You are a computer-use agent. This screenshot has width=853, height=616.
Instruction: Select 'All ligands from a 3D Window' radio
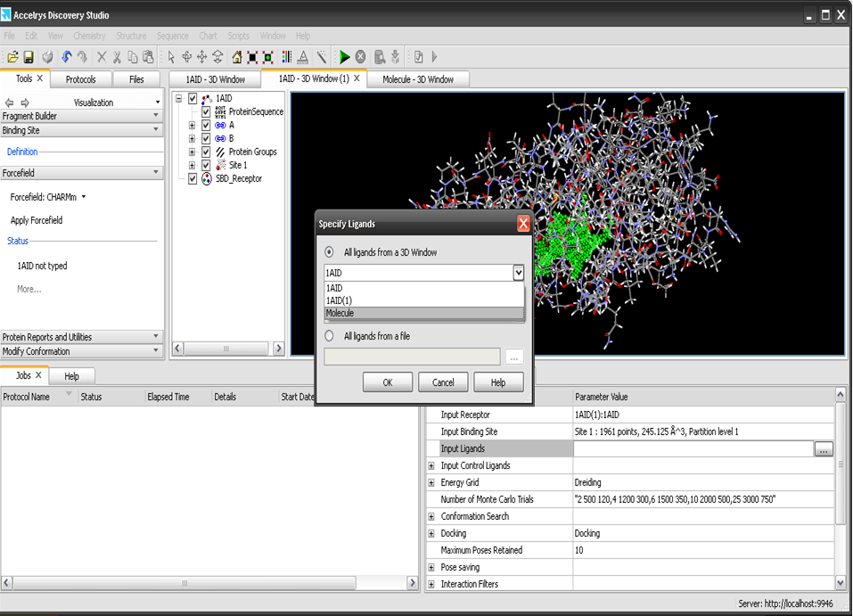click(329, 252)
